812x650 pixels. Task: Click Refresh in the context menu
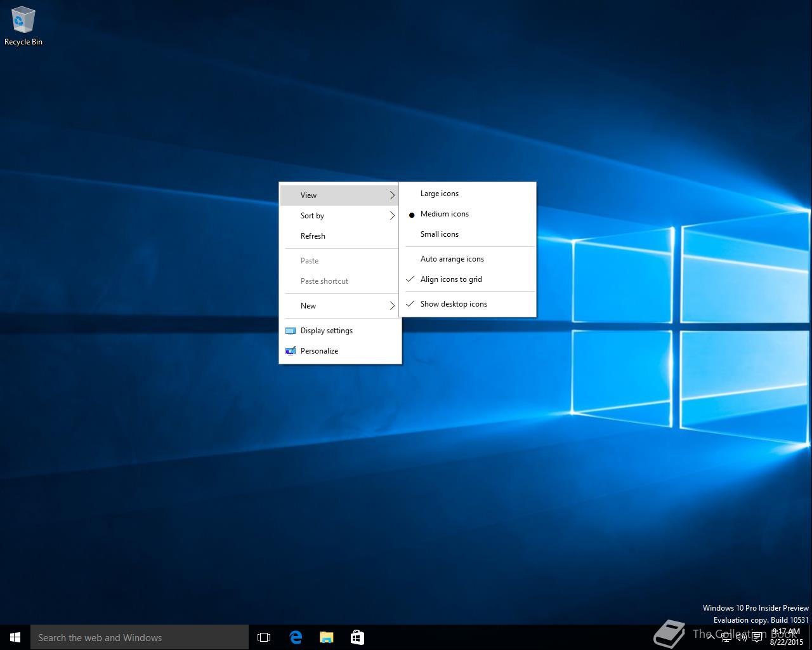click(313, 236)
